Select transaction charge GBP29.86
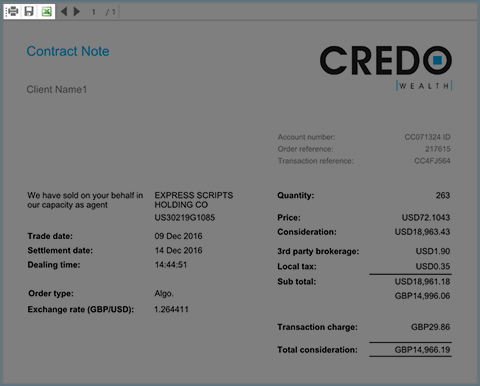The height and width of the screenshot is (386, 480). click(x=430, y=327)
